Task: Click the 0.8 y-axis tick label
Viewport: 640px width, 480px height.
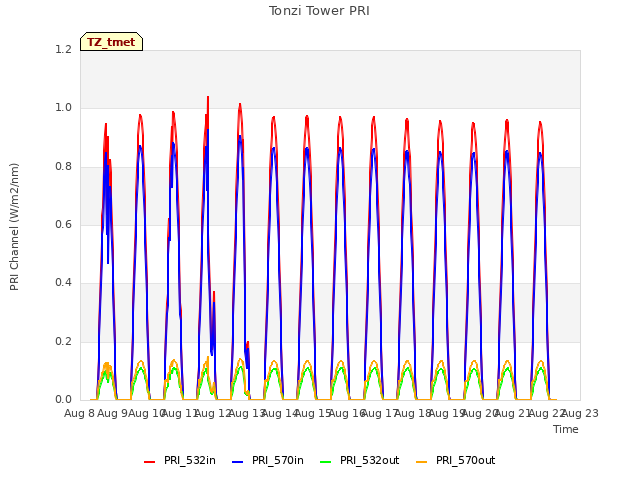Action: coord(63,166)
